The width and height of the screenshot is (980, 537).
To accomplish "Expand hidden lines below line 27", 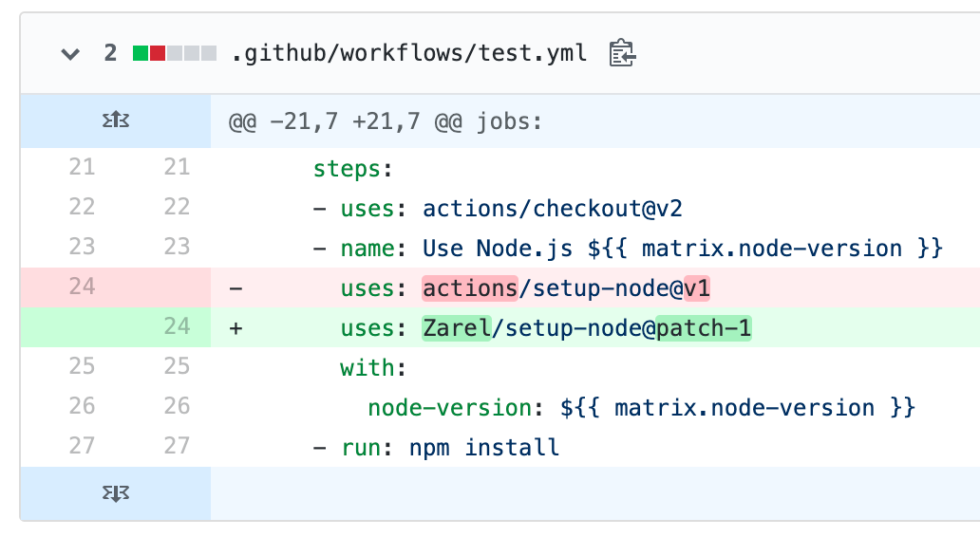I will point(115,493).
